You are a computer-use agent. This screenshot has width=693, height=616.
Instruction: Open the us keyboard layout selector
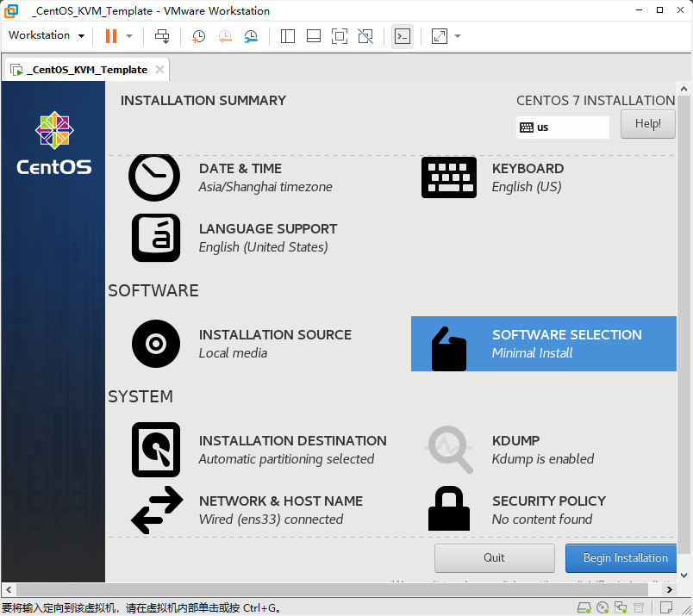[562, 128]
